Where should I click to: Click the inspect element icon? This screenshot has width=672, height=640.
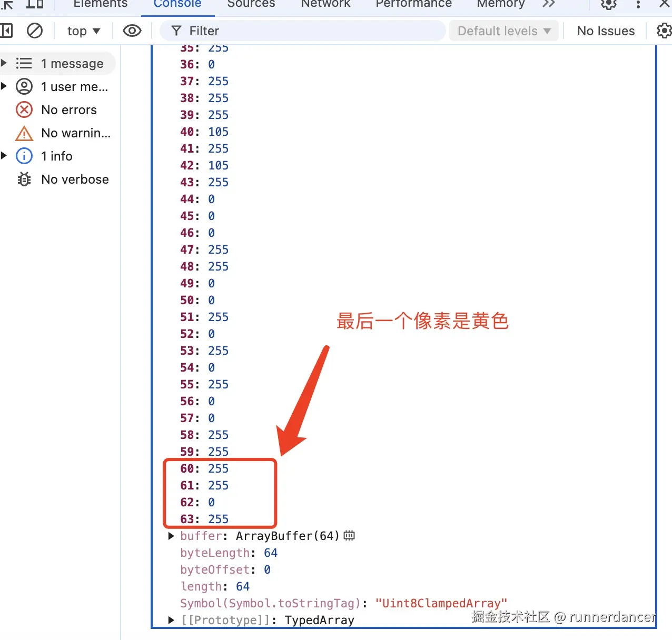click(6, 4)
